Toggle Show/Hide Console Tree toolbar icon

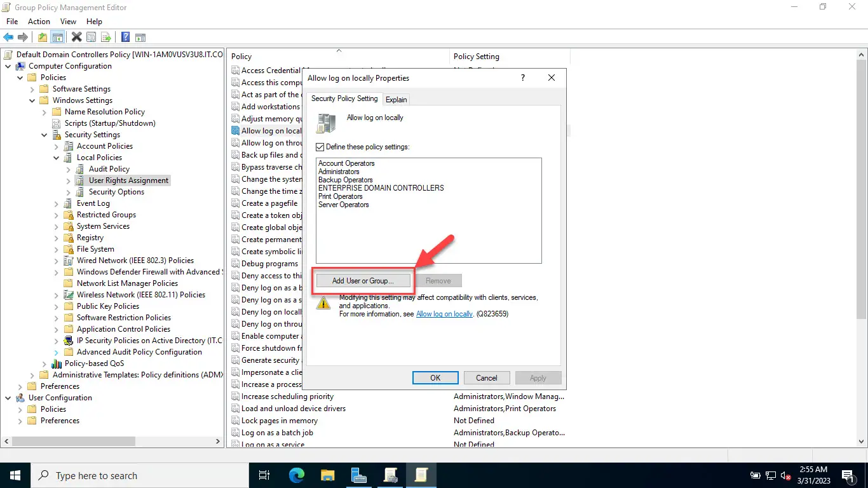(x=57, y=37)
